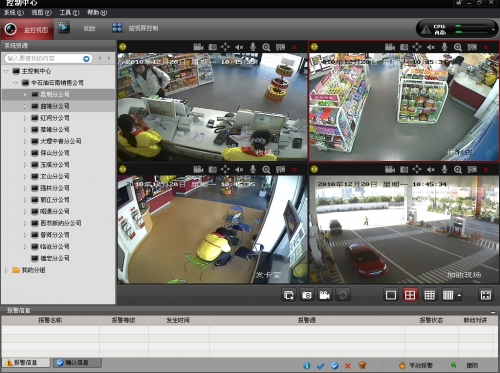Viewport: 500px width, 373px height.
Task: Take snapshot of the top-left camera feed
Action: 212,47
